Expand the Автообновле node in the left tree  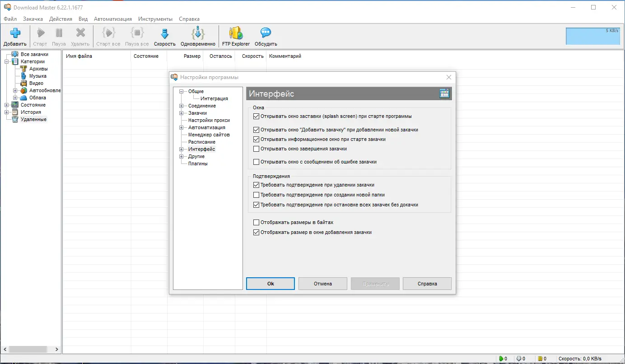15,90
